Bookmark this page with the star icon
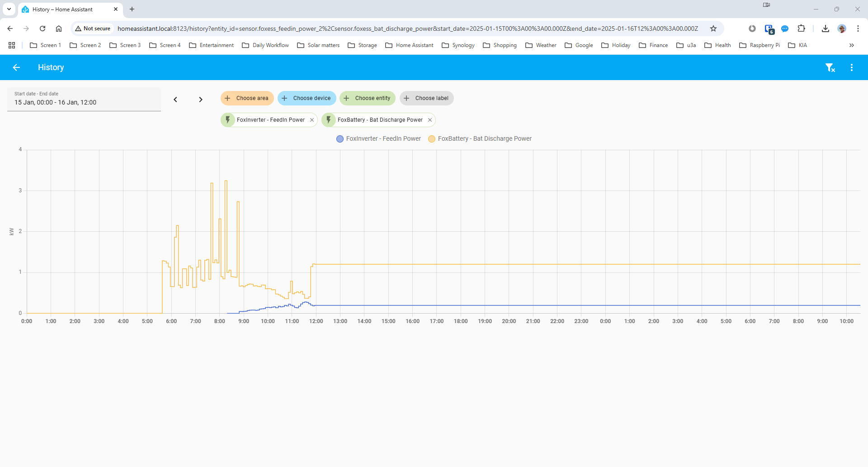This screenshot has width=868, height=467. point(713,29)
